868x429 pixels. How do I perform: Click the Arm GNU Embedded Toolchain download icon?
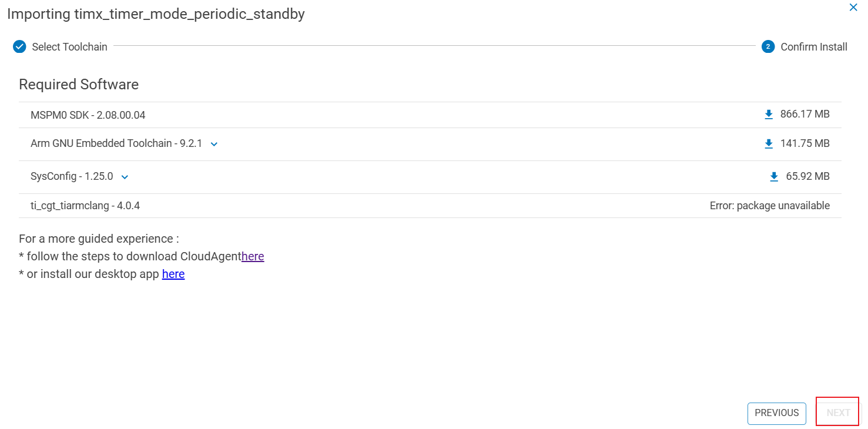(x=769, y=144)
